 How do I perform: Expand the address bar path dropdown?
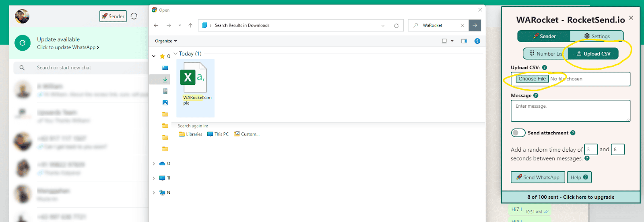[x=383, y=25]
